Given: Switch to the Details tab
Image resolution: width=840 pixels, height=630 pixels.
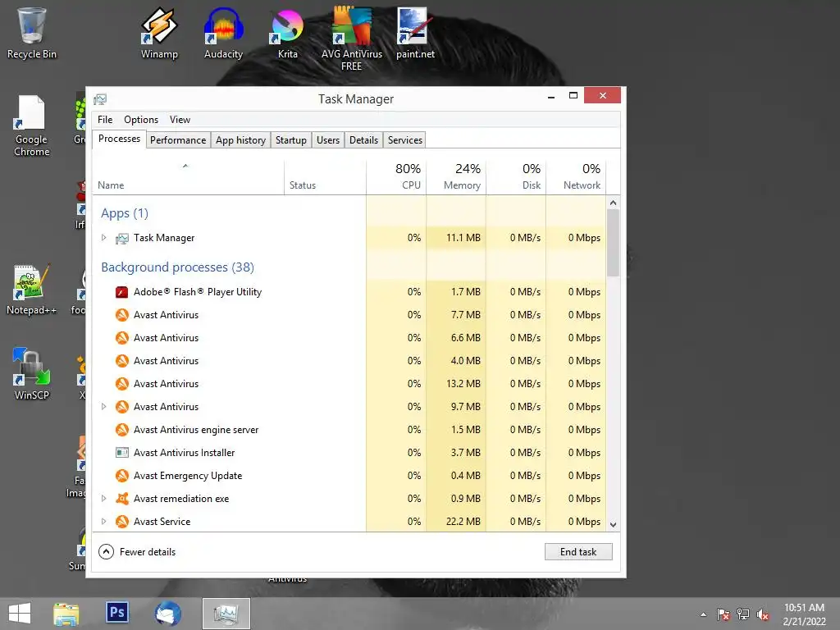Looking at the screenshot, I should click(363, 139).
